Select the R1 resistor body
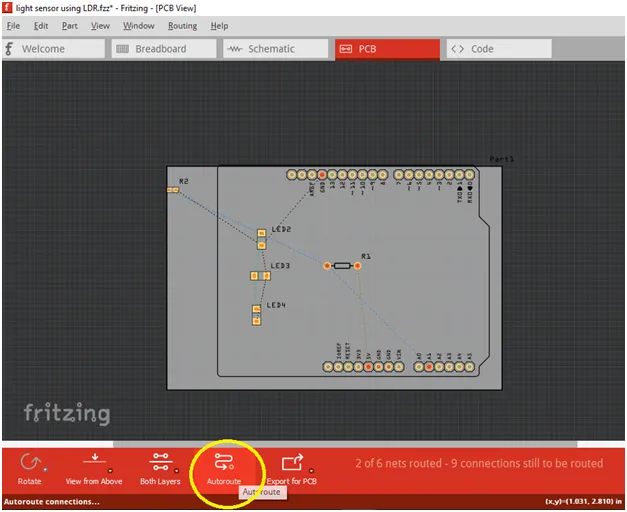 342,266
